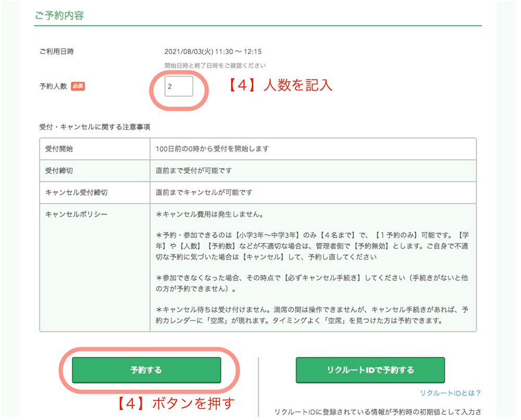Click the 【4】ボタンを押す red annotation

(175, 402)
